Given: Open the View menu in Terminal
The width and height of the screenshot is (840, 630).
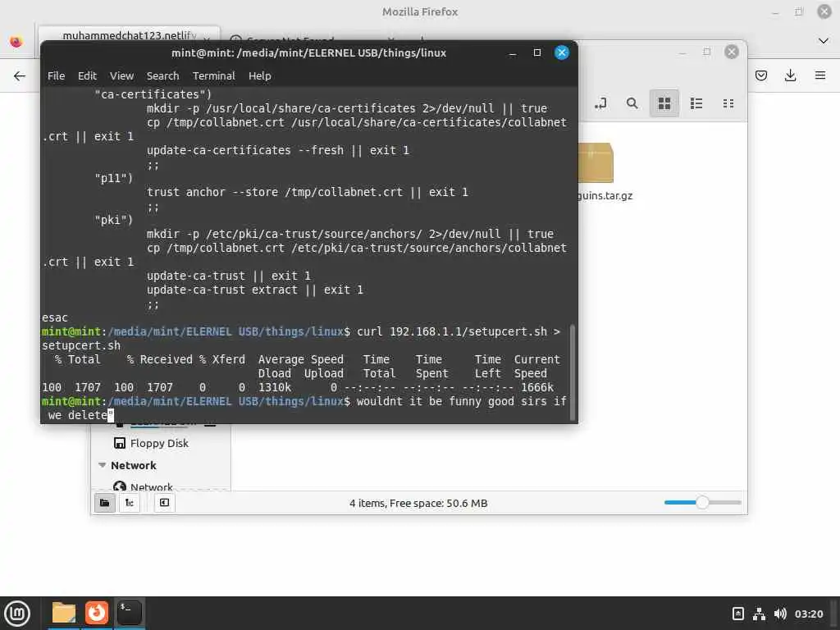Looking at the screenshot, I should click(121, 75).
